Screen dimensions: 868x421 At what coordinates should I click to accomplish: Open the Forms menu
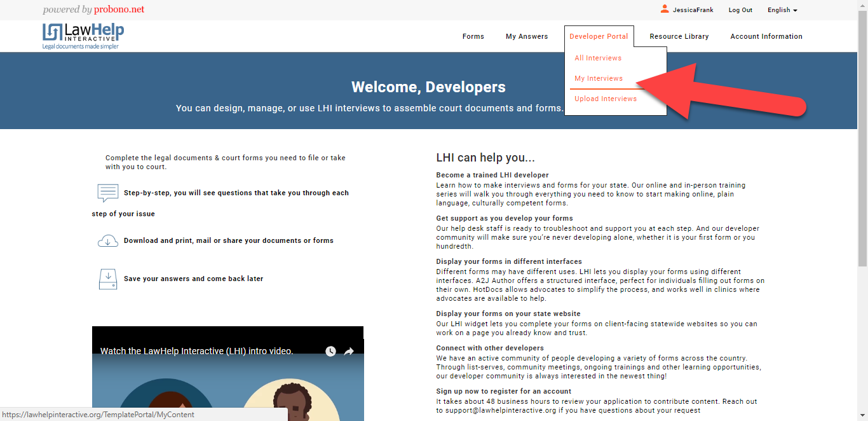click(x=473, y=36)
